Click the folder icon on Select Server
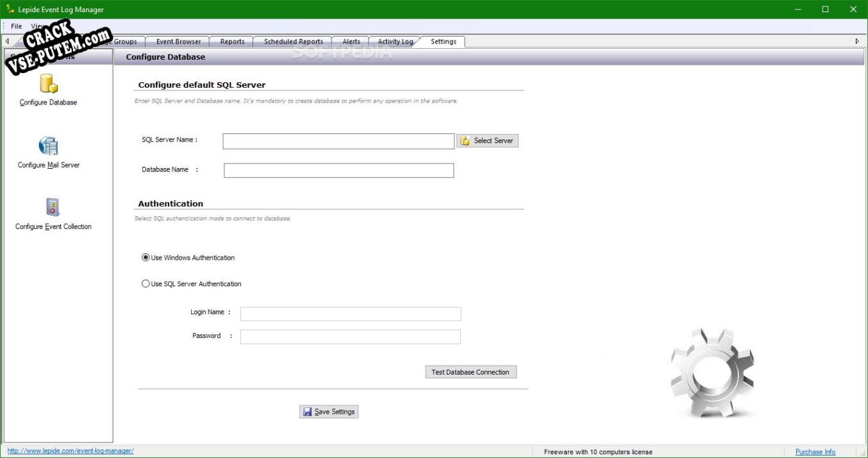868x458 pixels. pos(465,140)
